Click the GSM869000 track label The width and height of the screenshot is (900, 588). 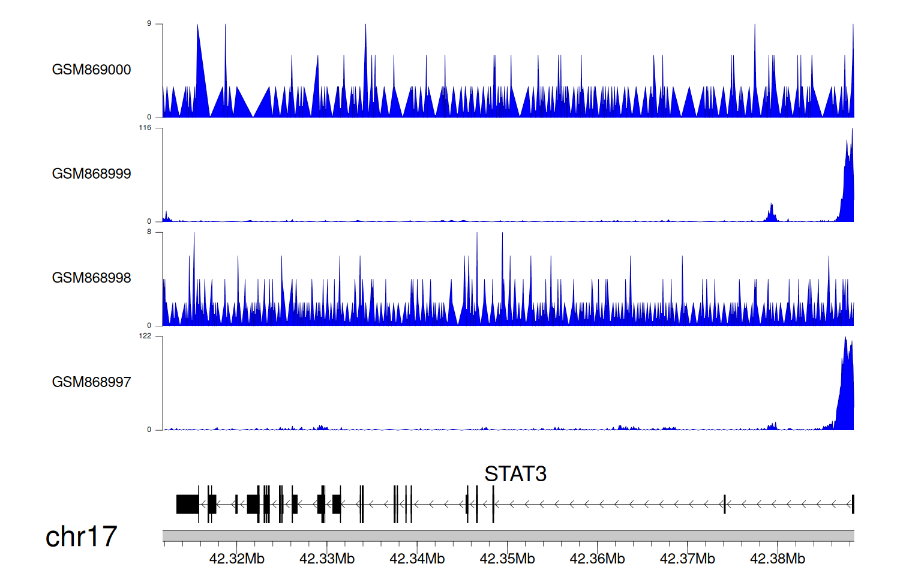[91, 70]
